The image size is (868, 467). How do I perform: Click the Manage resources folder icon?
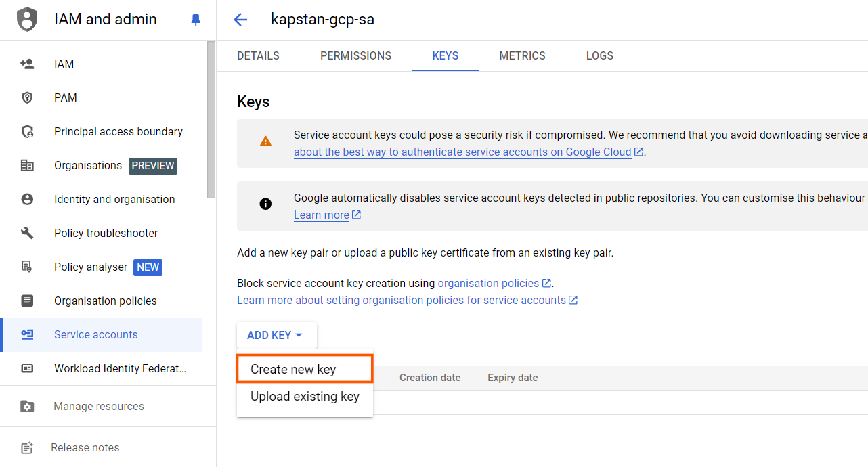tap(27, 406)
